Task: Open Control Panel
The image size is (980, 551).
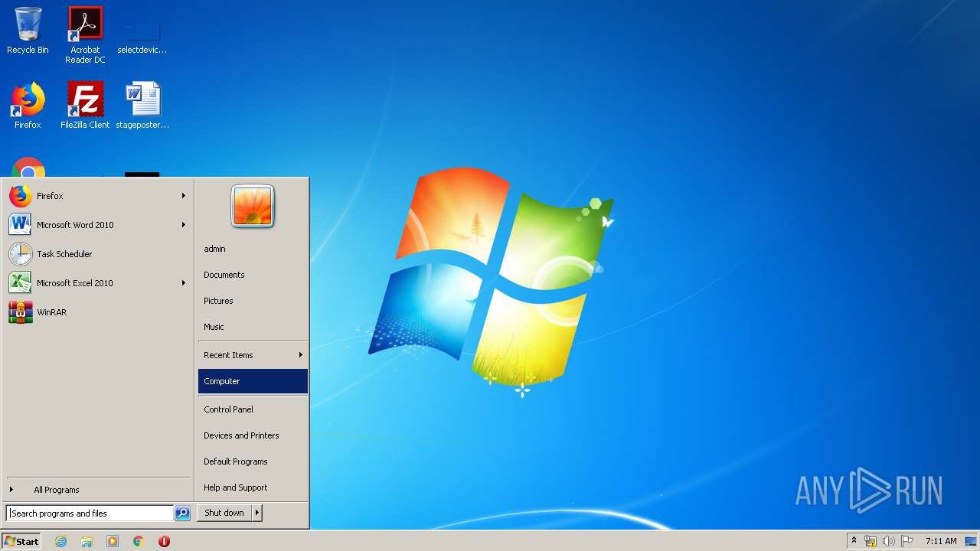Action: tap(253, 409)
